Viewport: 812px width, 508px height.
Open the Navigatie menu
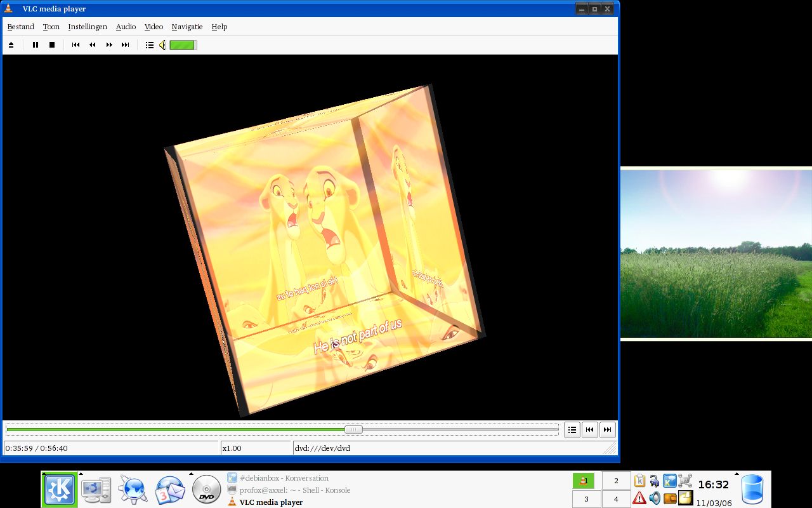point(187,27)
